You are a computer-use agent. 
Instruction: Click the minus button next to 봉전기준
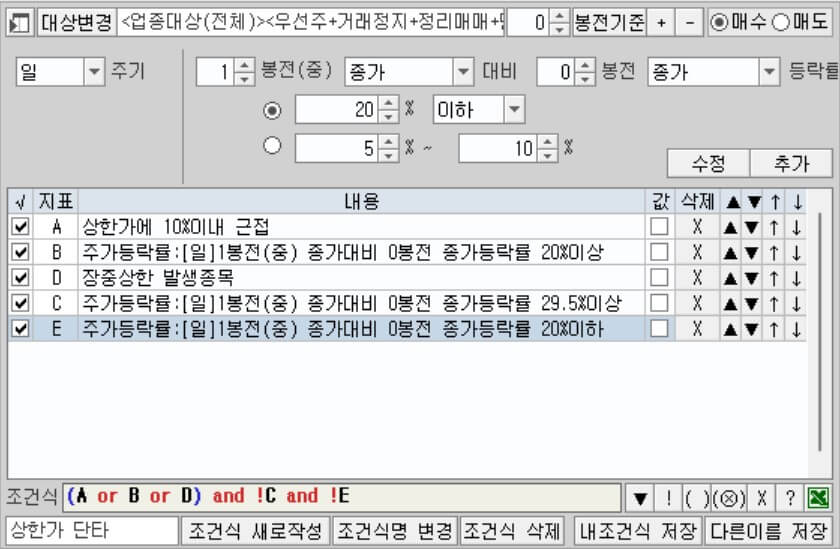tap(689, 22)
